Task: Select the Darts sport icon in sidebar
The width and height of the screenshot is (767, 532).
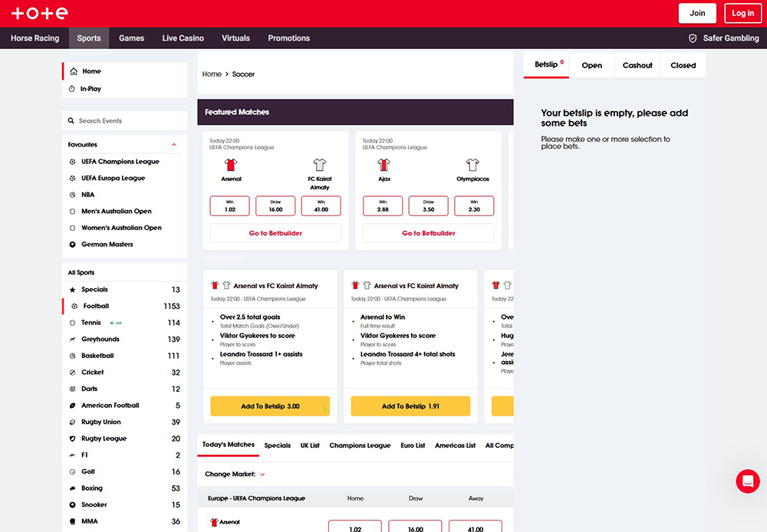Action: [x=73, y=389]
